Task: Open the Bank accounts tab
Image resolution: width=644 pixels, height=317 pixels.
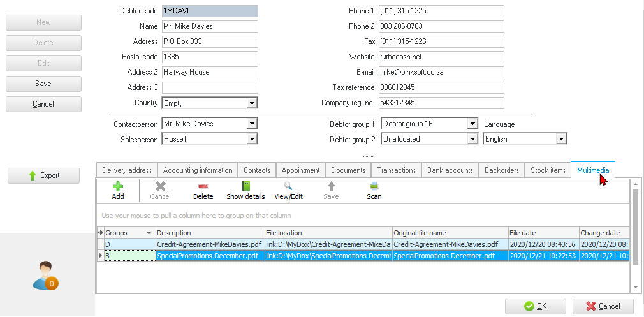Action: point(450,170)
